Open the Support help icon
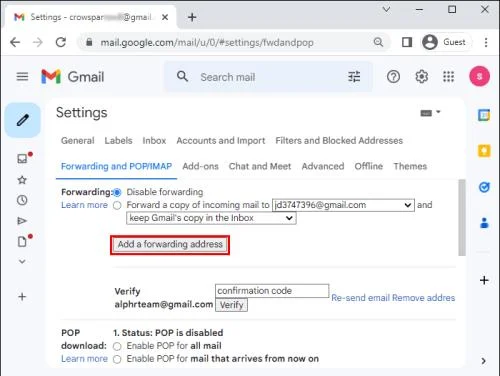This screenshot has width=500, height=376. tap(393, 77)
